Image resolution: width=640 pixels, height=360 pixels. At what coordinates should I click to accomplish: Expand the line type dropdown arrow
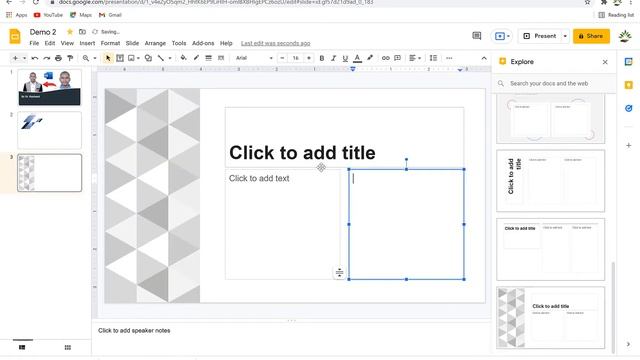[x=170, y=58]
